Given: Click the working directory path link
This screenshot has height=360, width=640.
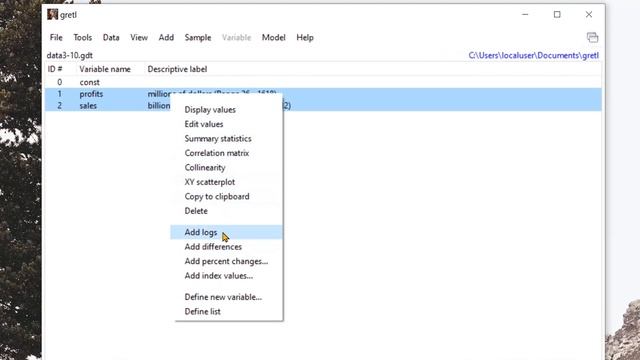Looking at the screenshot, I should click(x=533, y=55).
